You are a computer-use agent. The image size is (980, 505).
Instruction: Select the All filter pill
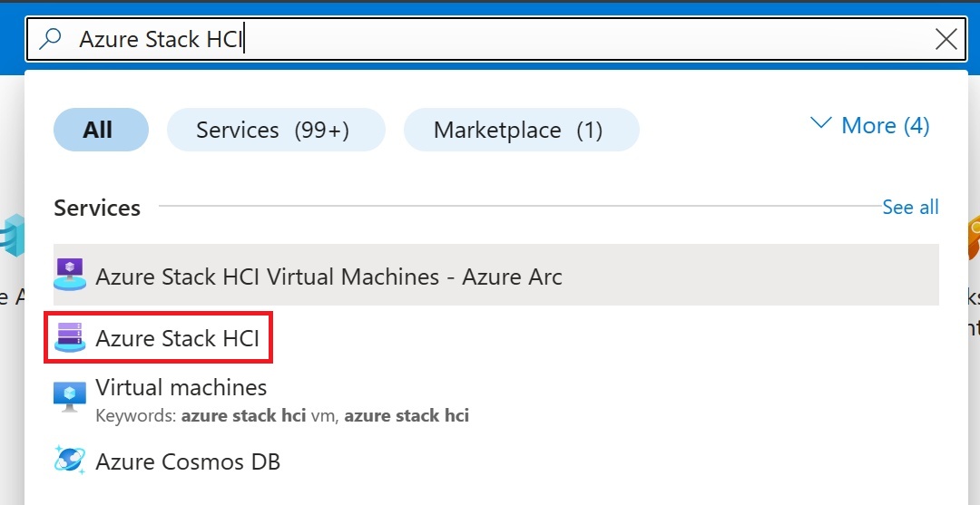pyautogui.click(x=102, y=130)
